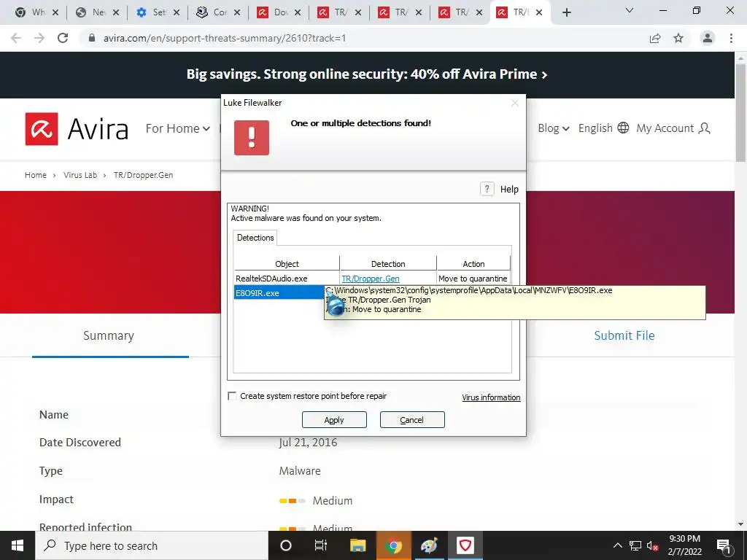
Task: Switch to the Summary tab on page
Action: point(109,335)
